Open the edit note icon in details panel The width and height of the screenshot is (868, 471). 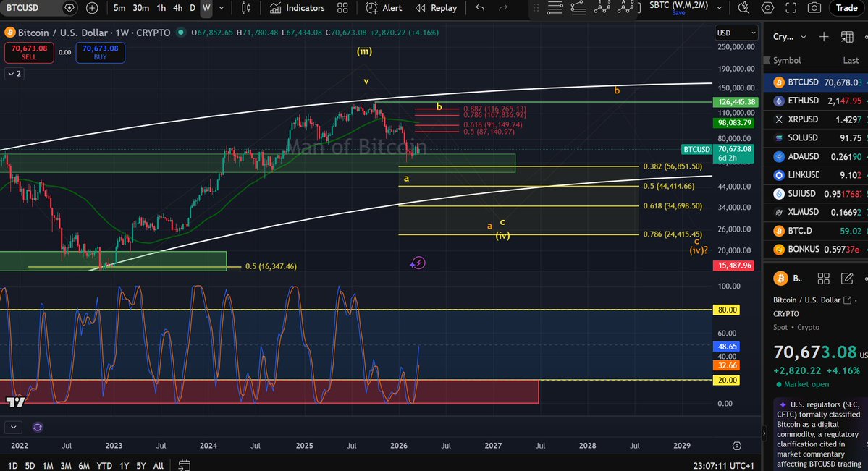[847, 279]
